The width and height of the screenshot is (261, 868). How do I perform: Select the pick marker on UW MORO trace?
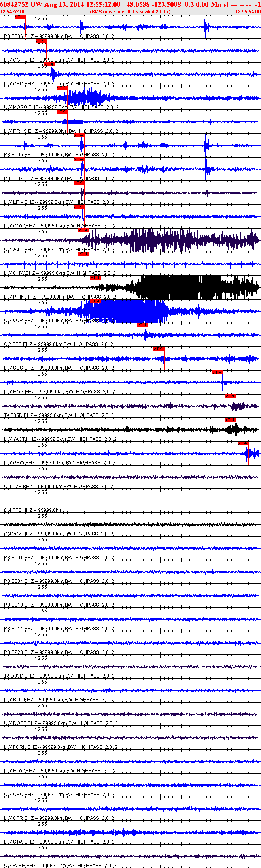coord(62,88)
